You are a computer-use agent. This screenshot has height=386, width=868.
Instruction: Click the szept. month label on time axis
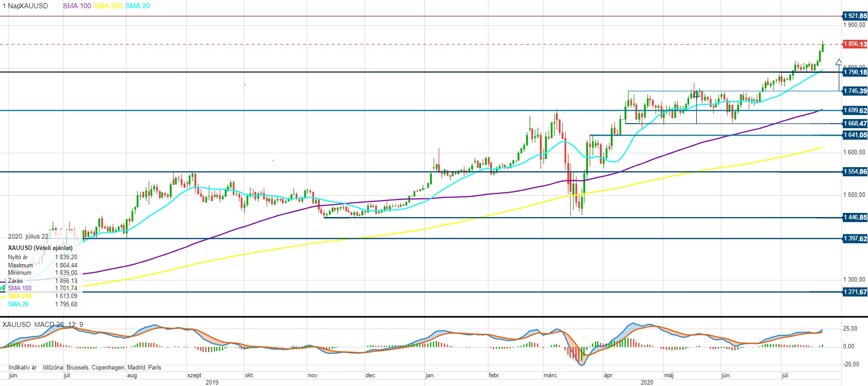coord(195,375)
